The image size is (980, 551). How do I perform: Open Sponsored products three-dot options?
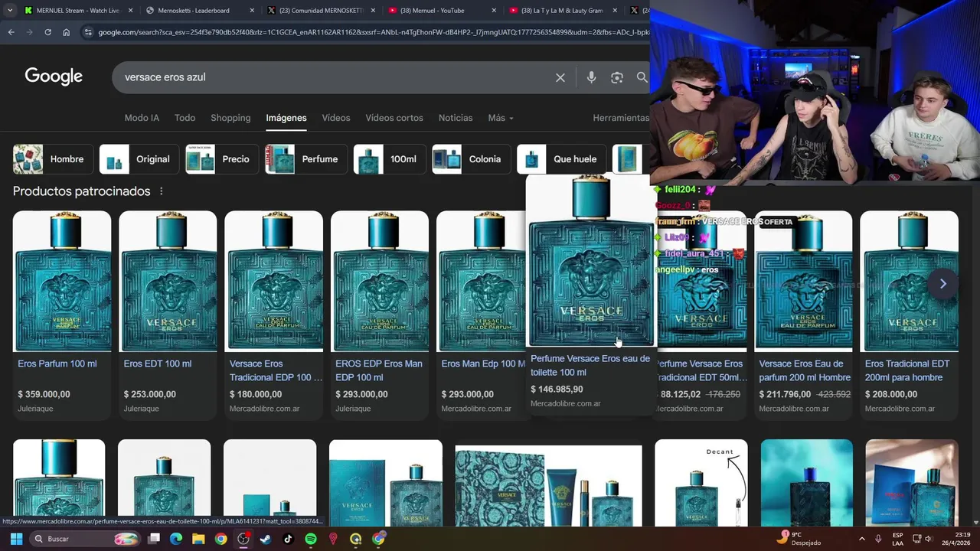point(161,191)
